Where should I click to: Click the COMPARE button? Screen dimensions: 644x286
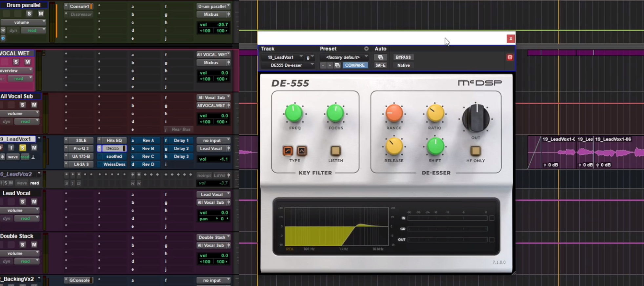[x=355, y=65]
